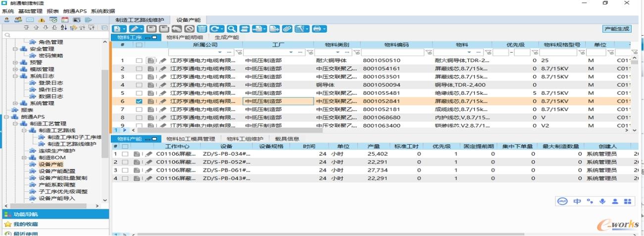Collapse the 系统日志 tree node

[15, 76]
